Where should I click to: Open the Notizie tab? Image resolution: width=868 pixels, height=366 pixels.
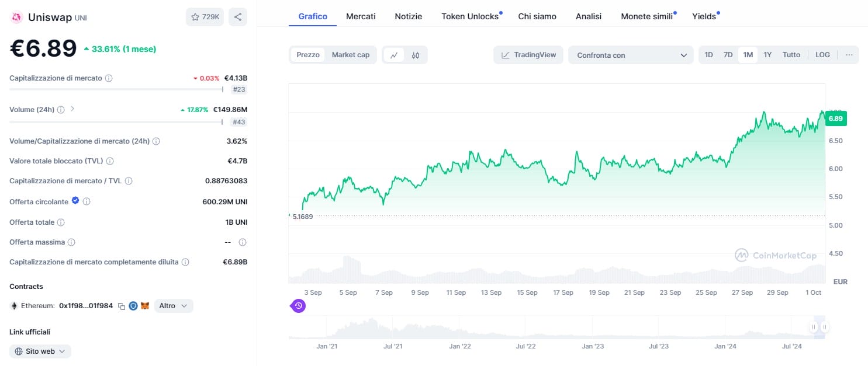pos(408,16)
